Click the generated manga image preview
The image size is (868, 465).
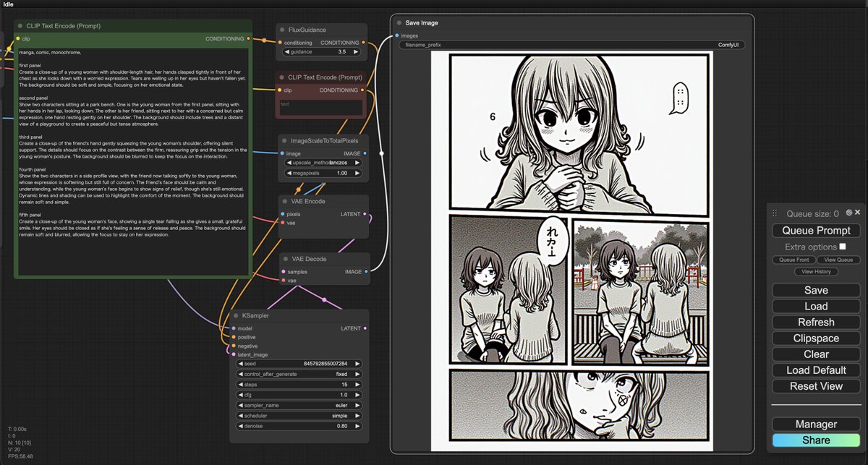(571, 252)
